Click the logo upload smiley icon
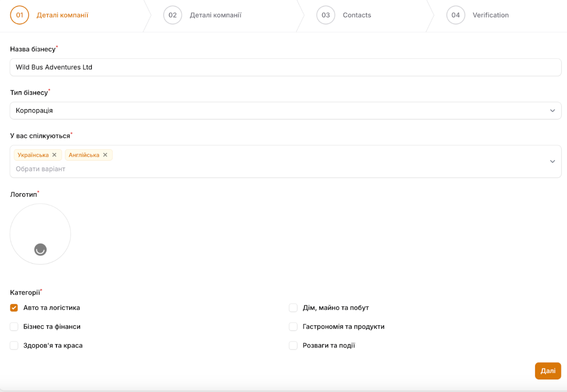The width and height of the screenshot is (567, 392). click(41, 249)
